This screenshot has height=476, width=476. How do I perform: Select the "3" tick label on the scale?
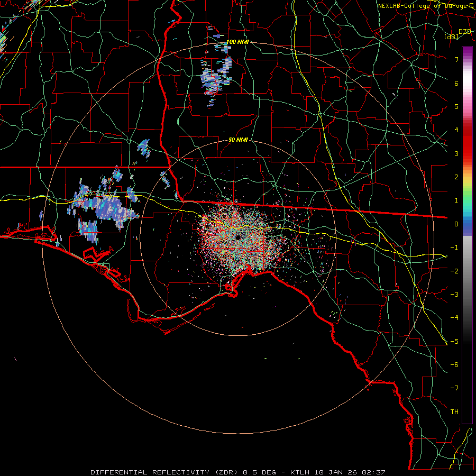click(x=456, y=153)
